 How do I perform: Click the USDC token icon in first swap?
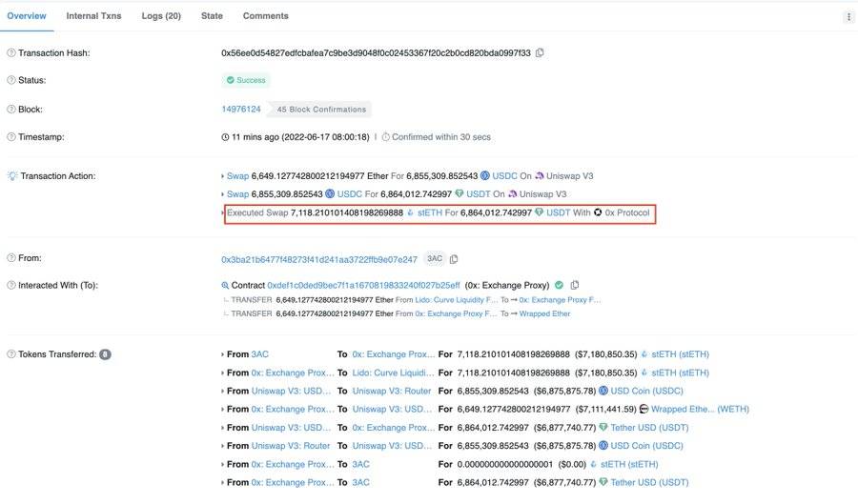485,175
